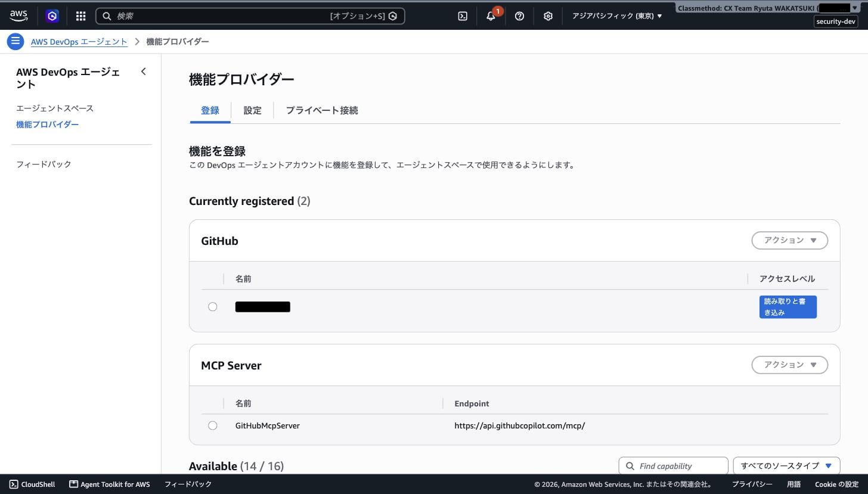The image size is (868, 494).
Task: Click the Currently registered (2) heading
Action: pos(250,201)
